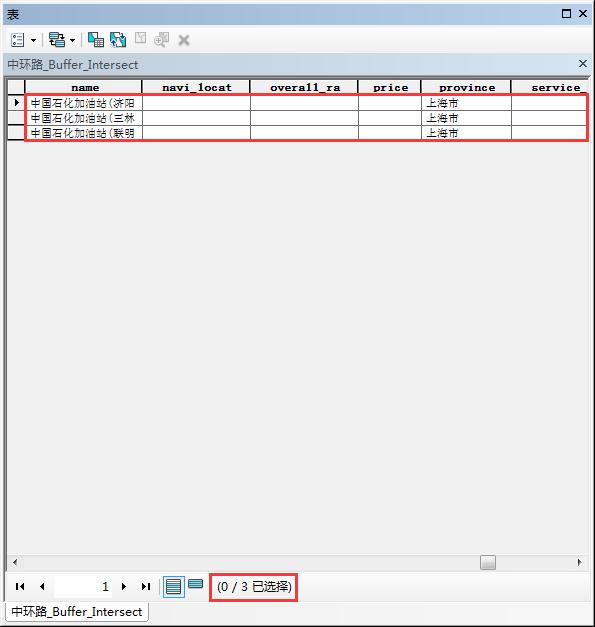Maximize the 表 window
Viewport: 595px width, 627px height.
(566, 14)
